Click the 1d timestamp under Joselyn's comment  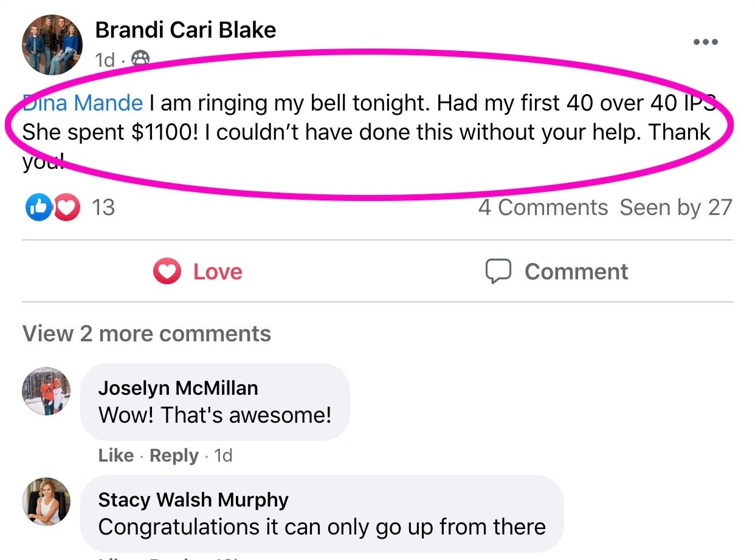tap(223, 456)
